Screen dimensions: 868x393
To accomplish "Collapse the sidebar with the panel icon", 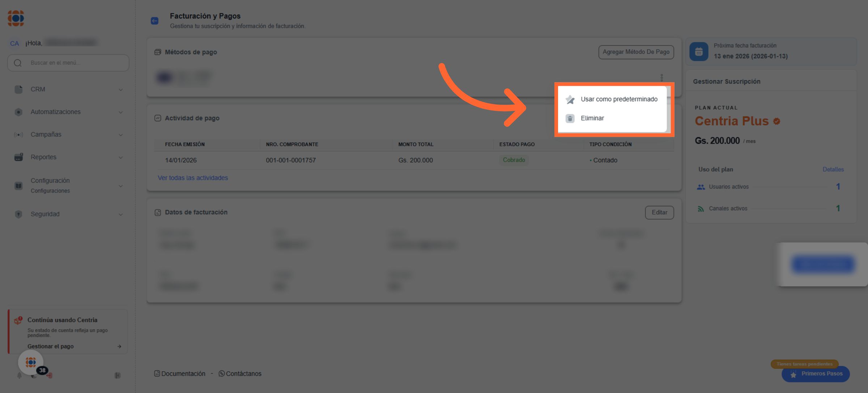I will pos(118,376).
